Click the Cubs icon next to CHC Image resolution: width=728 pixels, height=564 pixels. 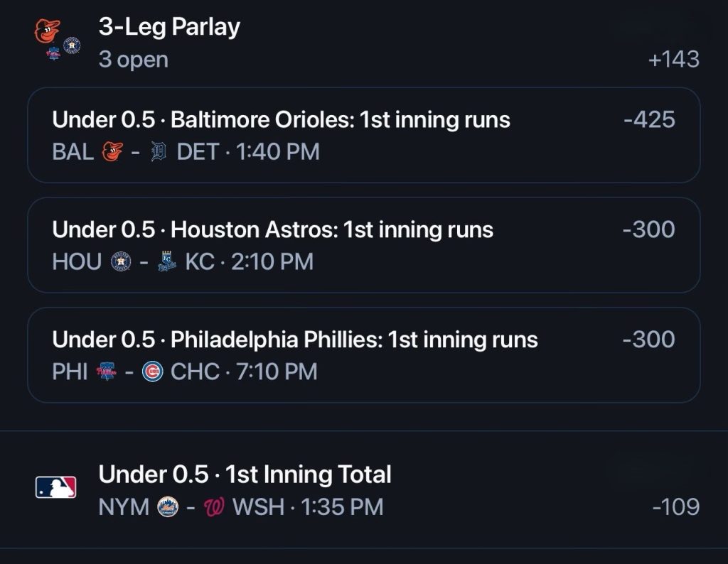(153, 372)
